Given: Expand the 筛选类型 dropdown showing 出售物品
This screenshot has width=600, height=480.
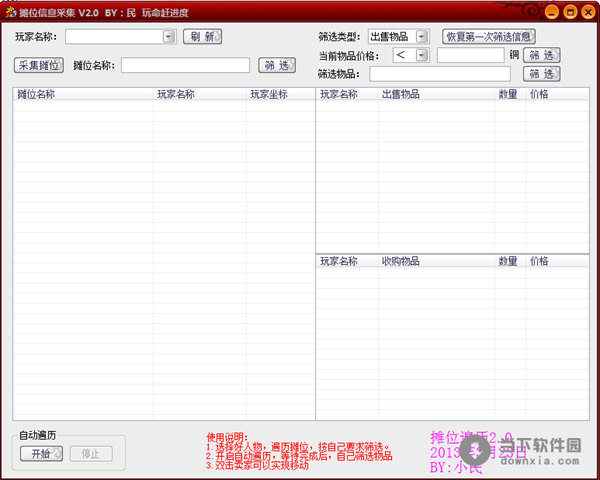Looking at the screenshot, I should pyautogui.click(x=422, y=36).
